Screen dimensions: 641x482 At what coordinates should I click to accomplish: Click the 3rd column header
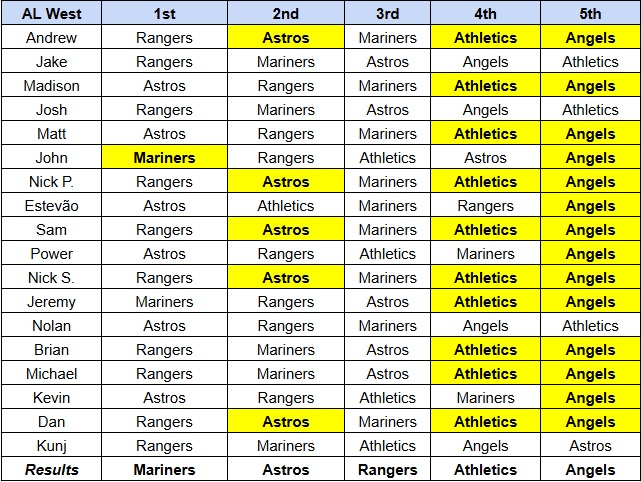(x=387, y=14)
